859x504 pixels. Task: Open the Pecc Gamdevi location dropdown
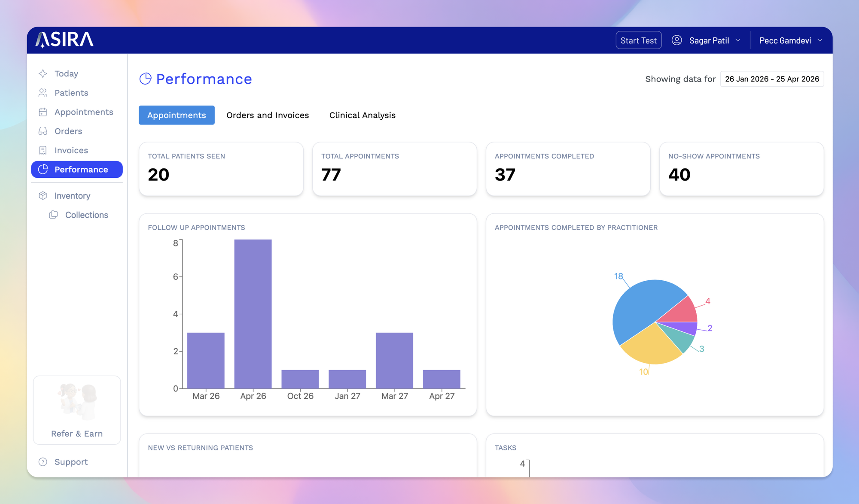pos(820,40)
